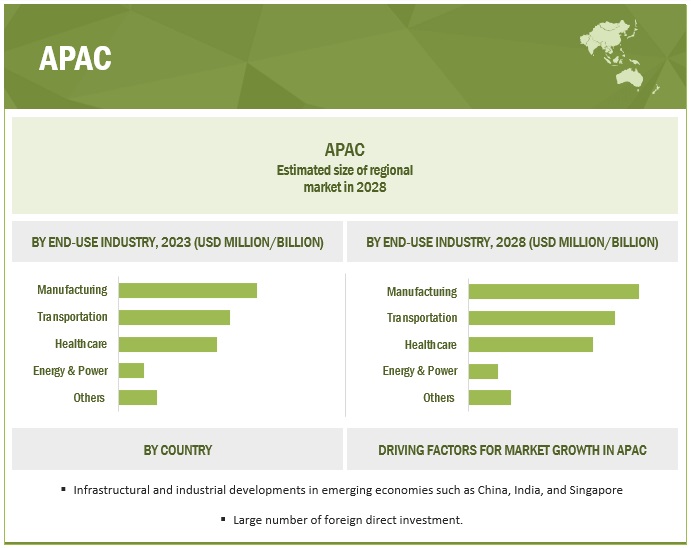Open the By End-Use Industry, 2023 header
The width and height of the screenshot is (691, 548).
click(x=177, y=242)
